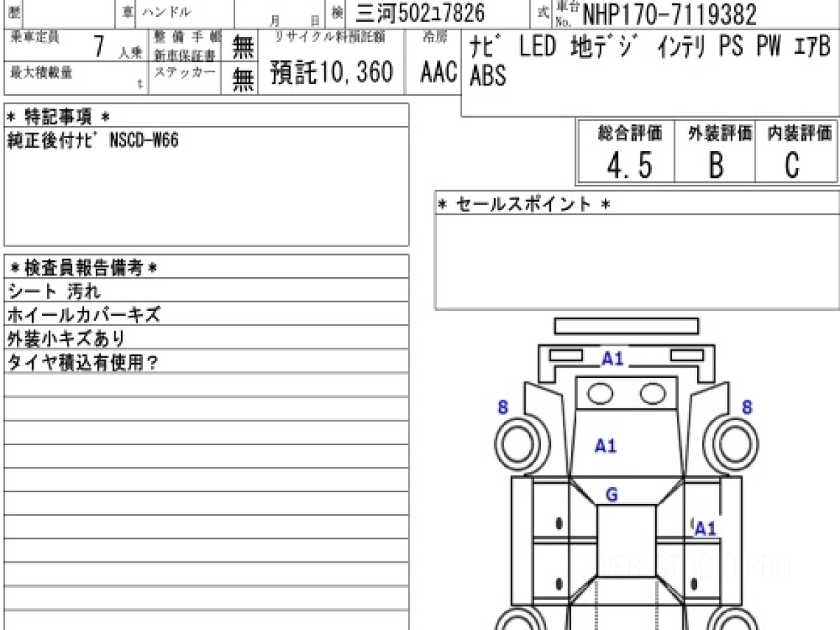This screenshot has height=630, width=840.
Task: Click the 冷房 label
Action: [x=433, y=38]
